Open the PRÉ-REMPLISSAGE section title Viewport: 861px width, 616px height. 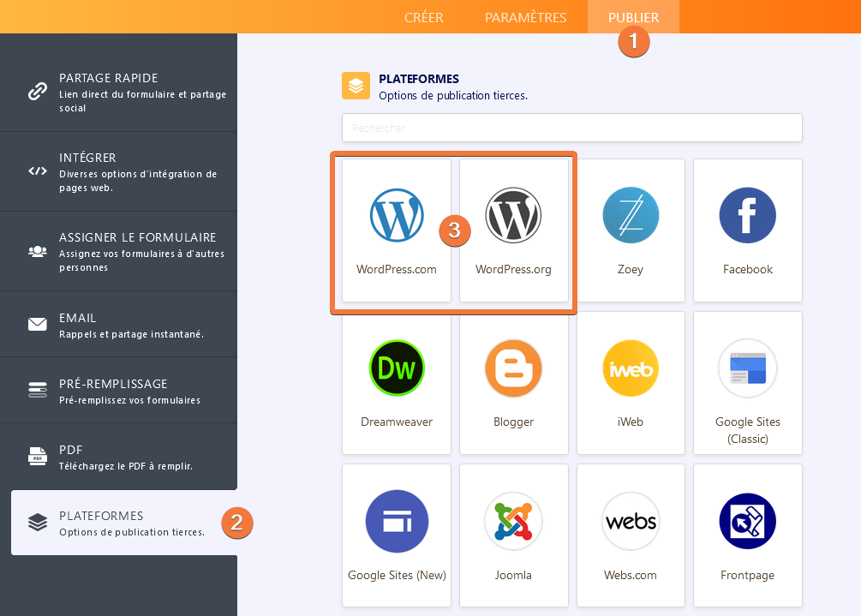coord(113,384)
